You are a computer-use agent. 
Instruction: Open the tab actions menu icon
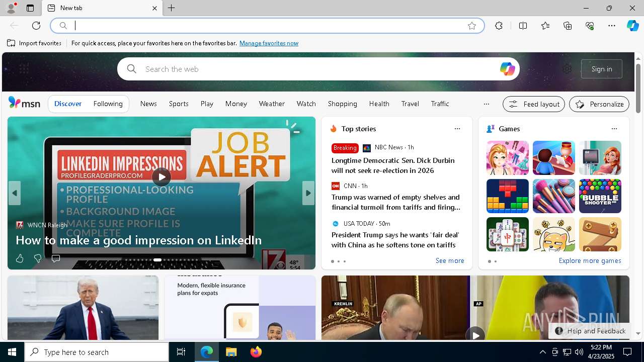[x=30, y=8]
